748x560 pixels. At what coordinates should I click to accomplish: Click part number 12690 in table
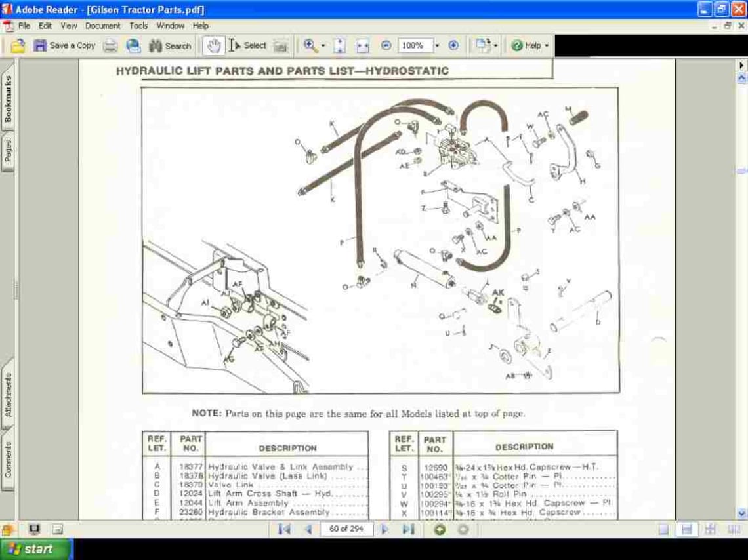click(436, 467)
